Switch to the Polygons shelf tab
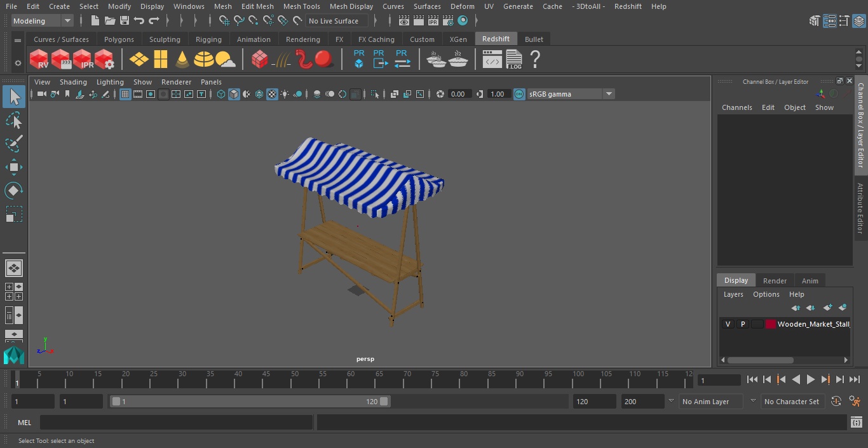This screenshot has width=868, height=448. [119, 39]
